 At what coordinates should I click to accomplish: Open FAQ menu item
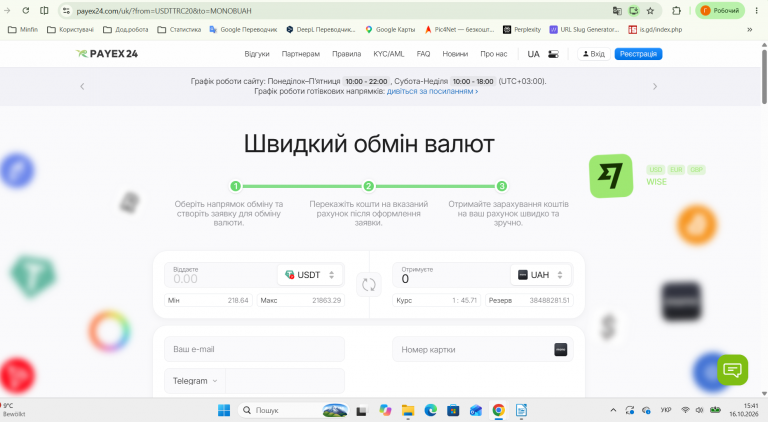(x=423, y=54)
